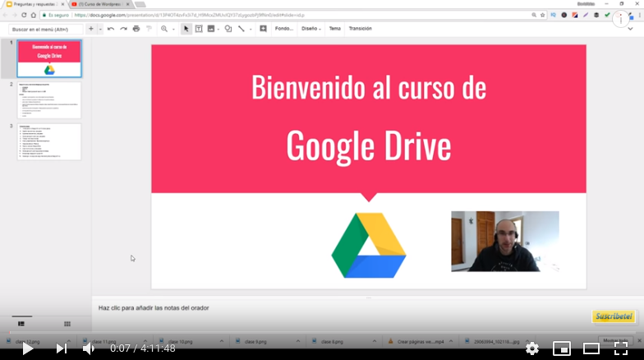
Task: Select the line tool
Action: pos(241,29)
